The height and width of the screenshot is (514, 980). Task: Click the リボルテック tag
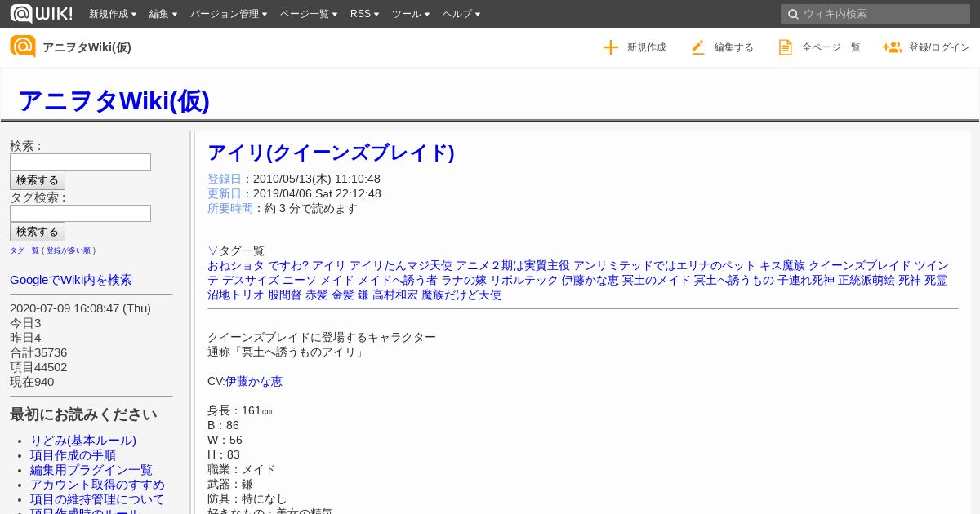click(524, 280)
